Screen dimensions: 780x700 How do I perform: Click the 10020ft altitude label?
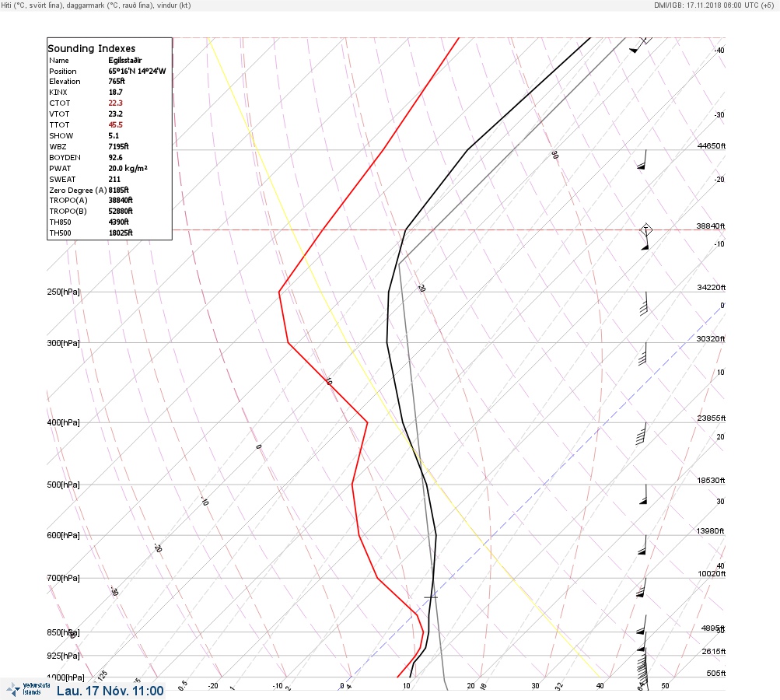712,574
